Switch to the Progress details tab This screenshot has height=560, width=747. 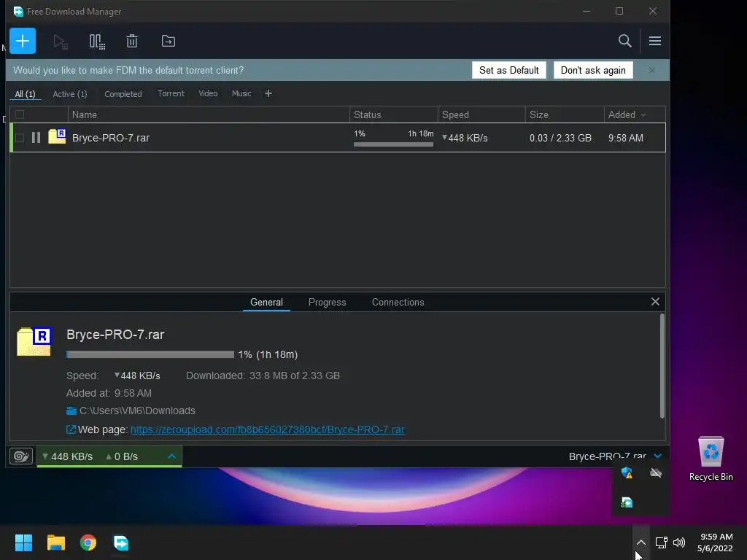tap(328, 303)
